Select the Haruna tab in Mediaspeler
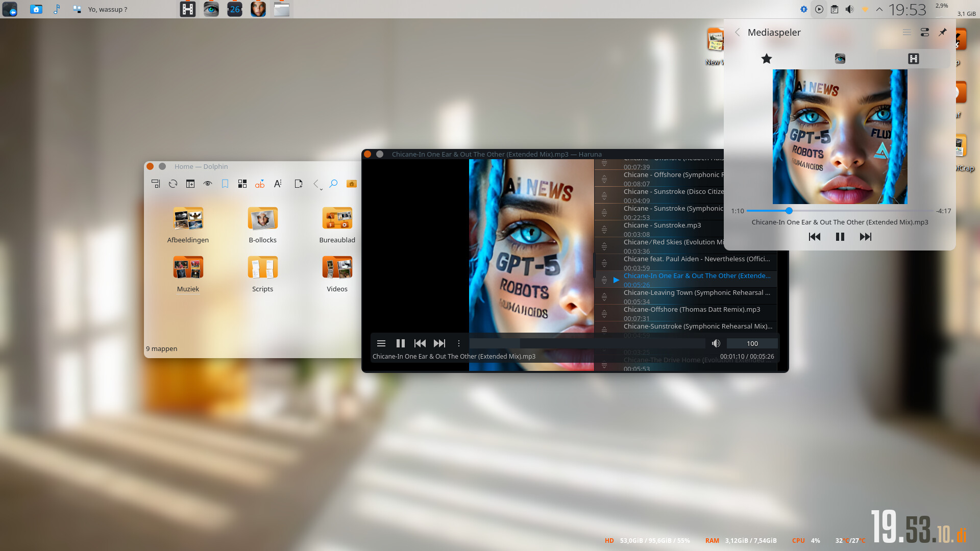 pos(913,59)
